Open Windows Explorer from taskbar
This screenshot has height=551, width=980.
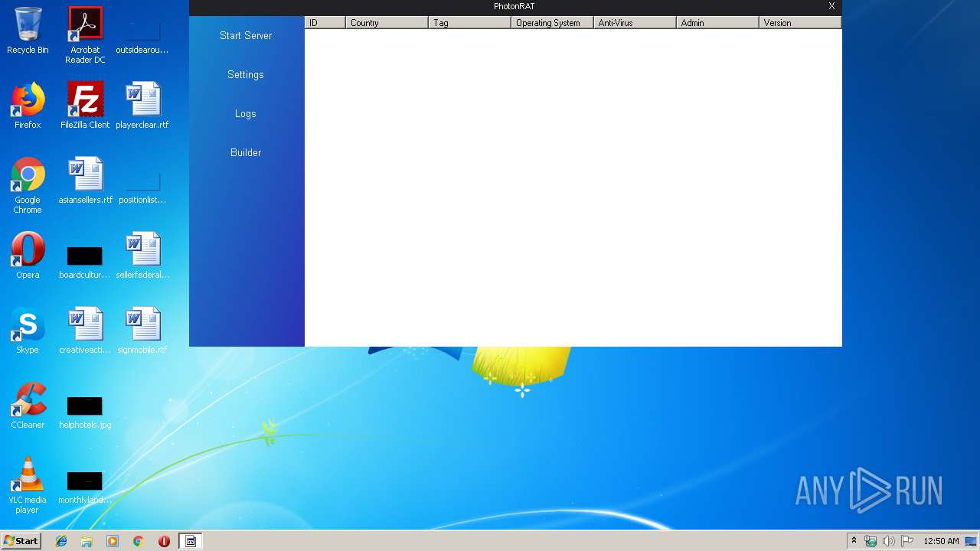tap(87, 541)
